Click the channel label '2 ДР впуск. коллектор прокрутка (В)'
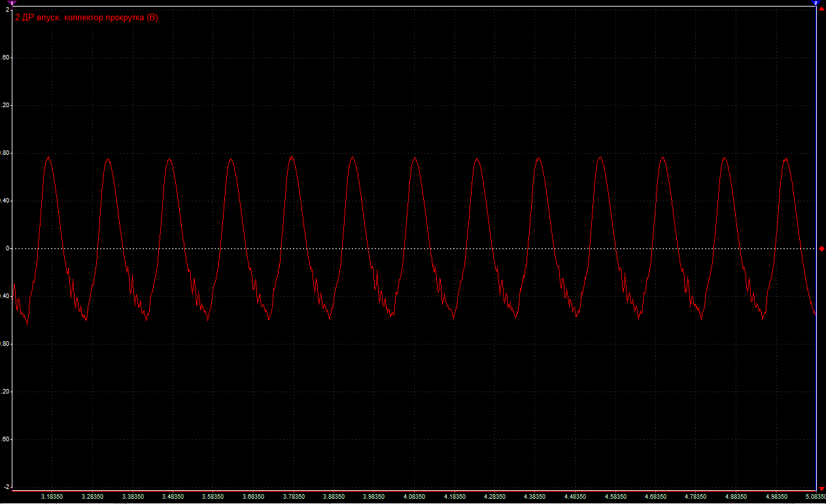The image size is (826, 504). point(86,18)
